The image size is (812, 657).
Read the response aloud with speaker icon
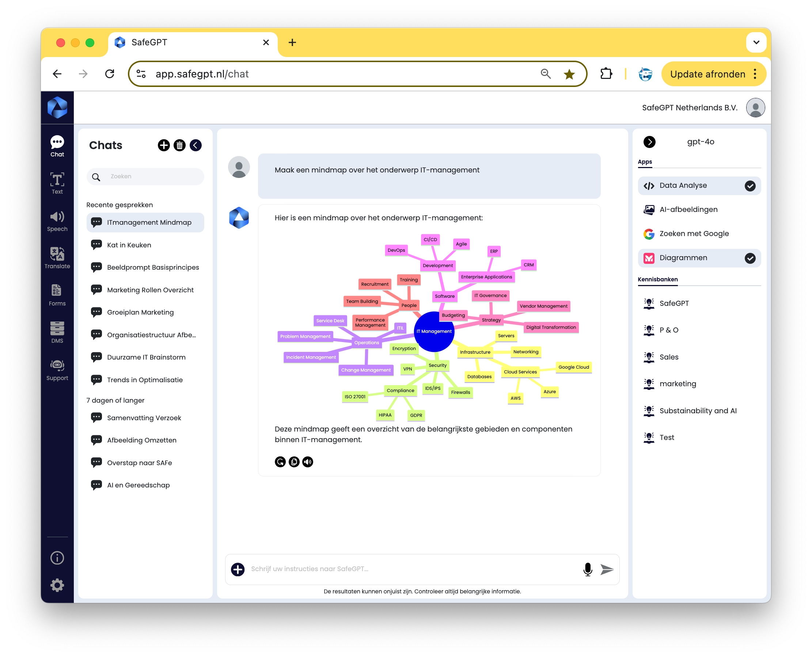(x=308, y=462)
